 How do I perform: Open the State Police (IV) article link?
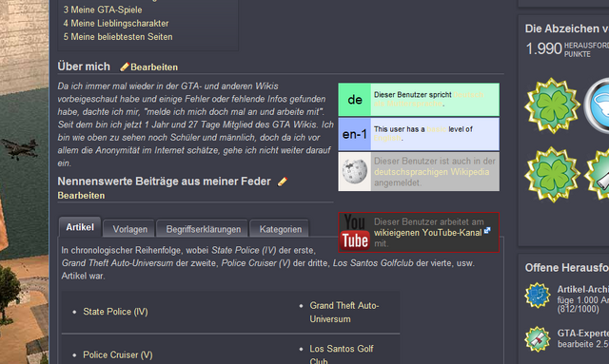[115, 312]
